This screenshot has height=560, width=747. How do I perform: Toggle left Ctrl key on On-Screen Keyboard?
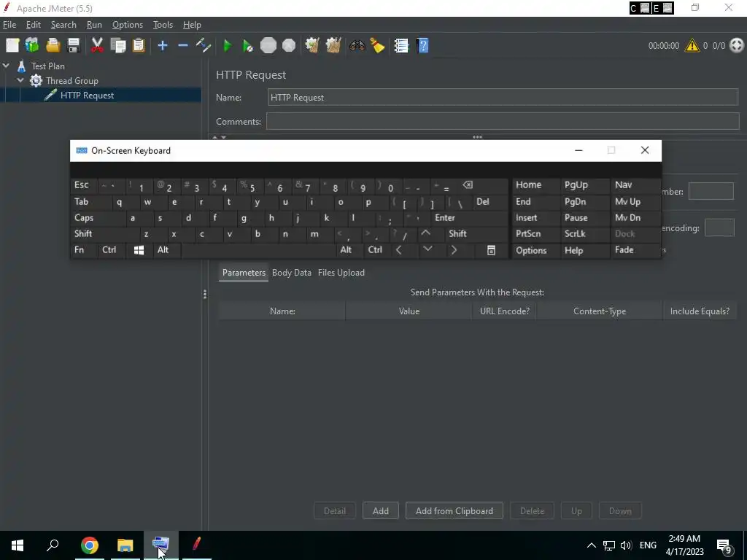pyautogui.click(x=111, y=250)
